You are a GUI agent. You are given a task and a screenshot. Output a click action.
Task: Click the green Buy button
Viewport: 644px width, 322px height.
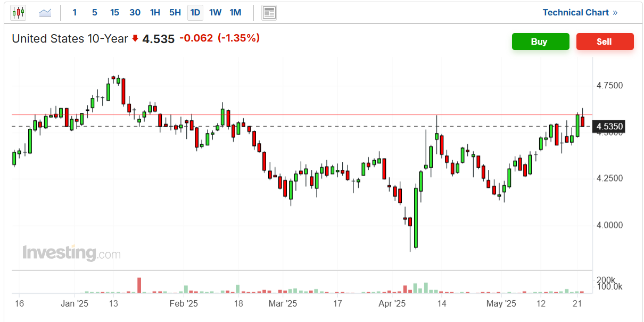click(x=540, y=42)
